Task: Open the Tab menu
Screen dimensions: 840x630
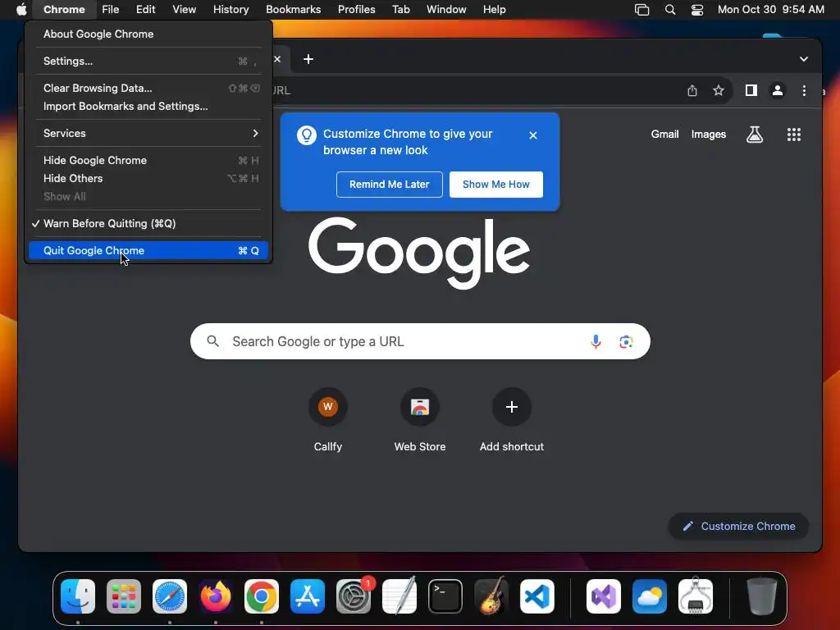Action: point(400,9)
